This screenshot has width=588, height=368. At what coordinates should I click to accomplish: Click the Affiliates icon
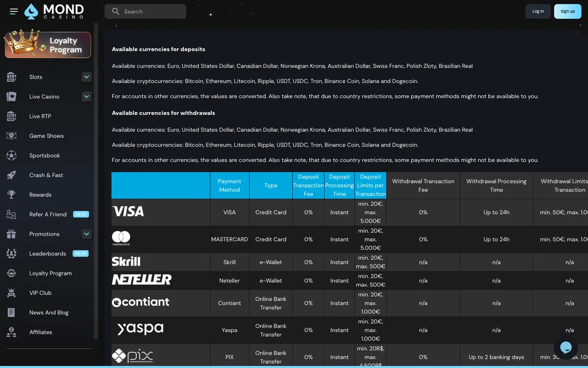pos(11,332)
